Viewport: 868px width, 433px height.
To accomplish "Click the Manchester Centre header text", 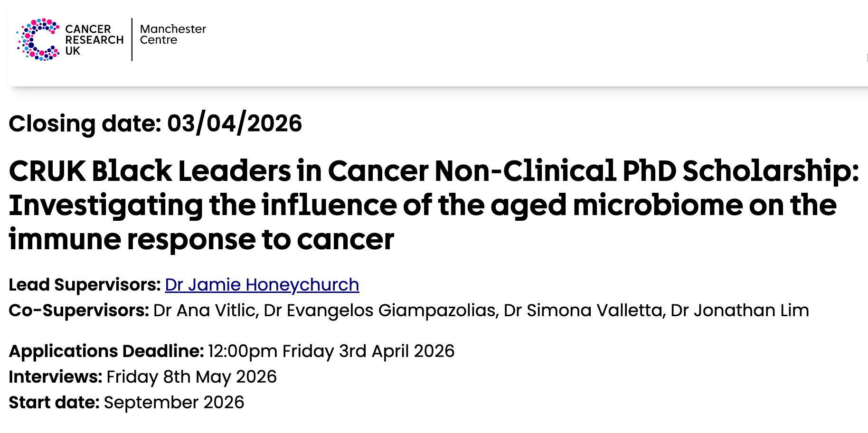I will pyautogui.click(x=173, y=35).
